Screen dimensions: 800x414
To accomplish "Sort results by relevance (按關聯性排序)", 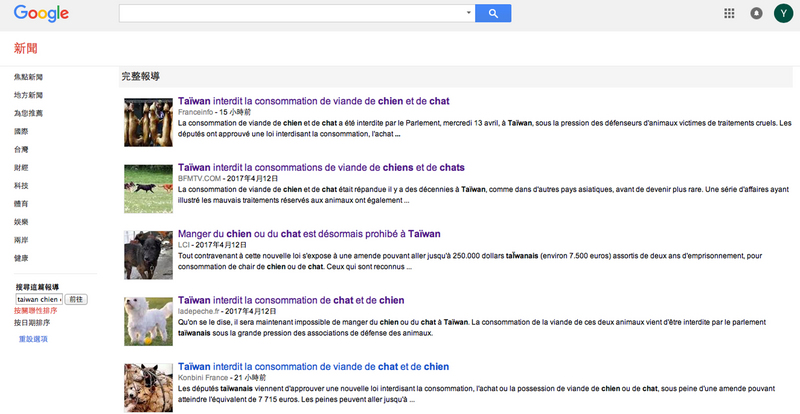I will coord(36,311).
